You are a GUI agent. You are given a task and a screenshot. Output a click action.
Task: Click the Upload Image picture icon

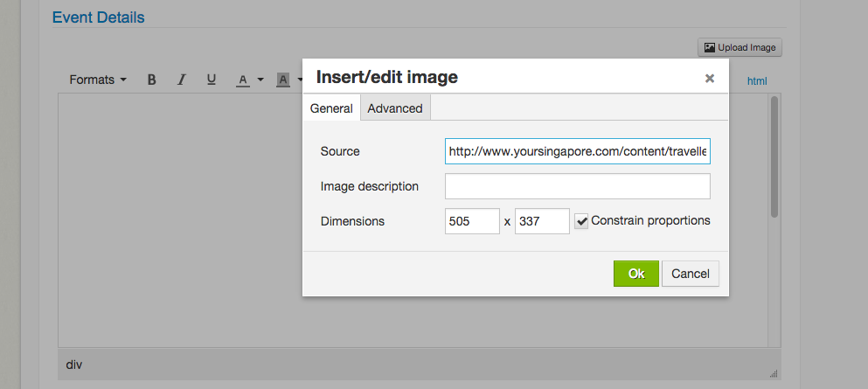coord(709,47)
